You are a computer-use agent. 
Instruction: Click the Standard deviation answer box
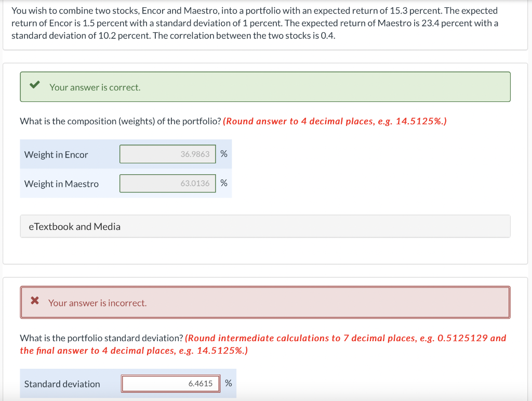(170, 383)
